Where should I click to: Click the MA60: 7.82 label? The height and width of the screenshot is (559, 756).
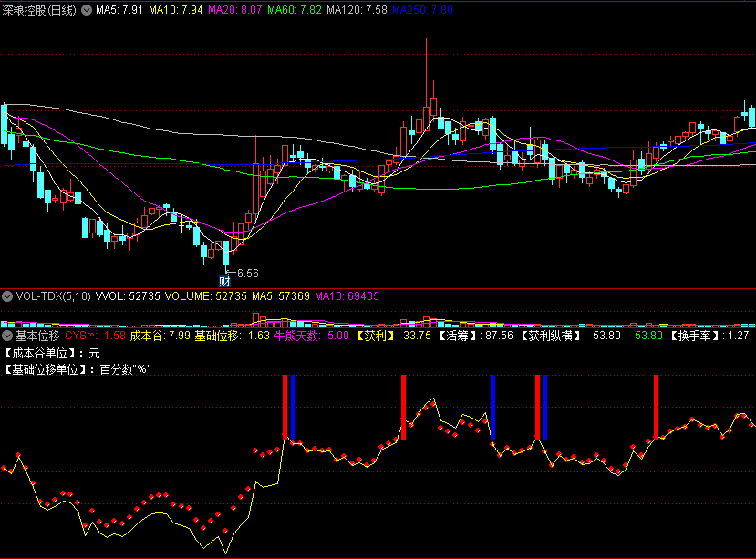point(295,10)
